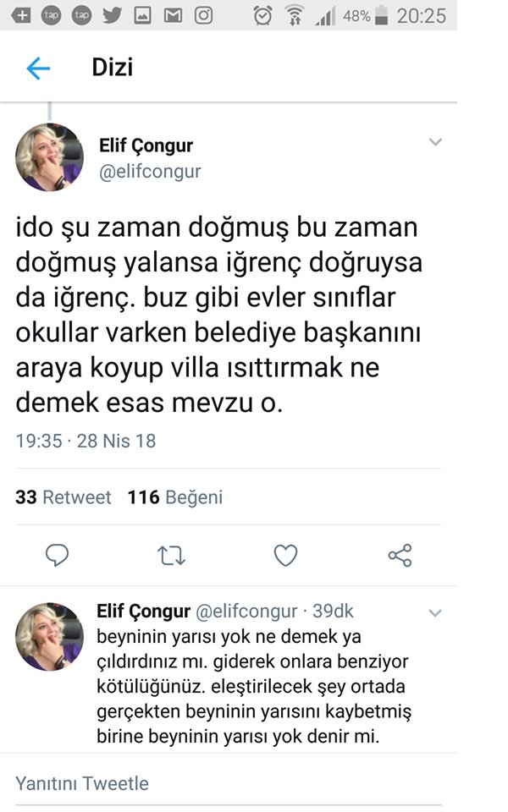
Task: Type in Yanıtını Tweetle reply field
Action: point(229,784)
